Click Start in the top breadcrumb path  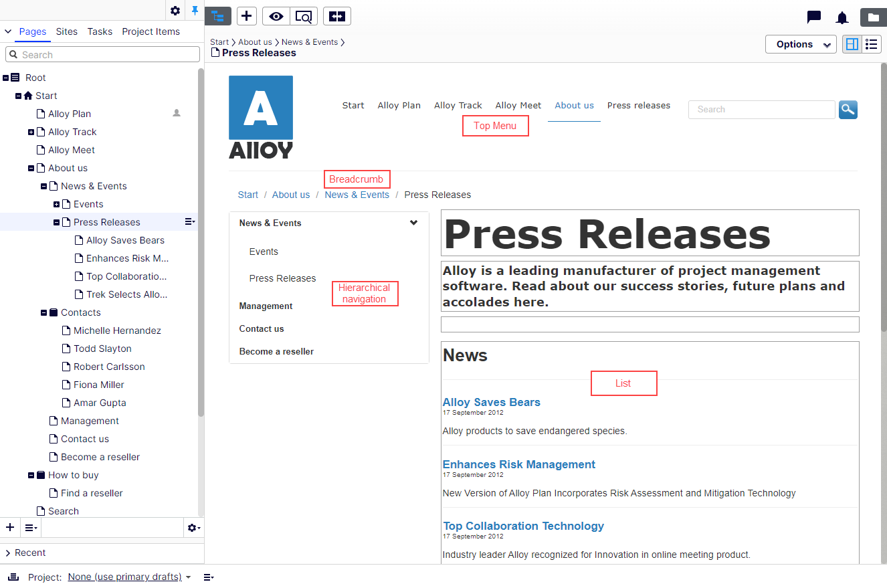tap(219, 41)
